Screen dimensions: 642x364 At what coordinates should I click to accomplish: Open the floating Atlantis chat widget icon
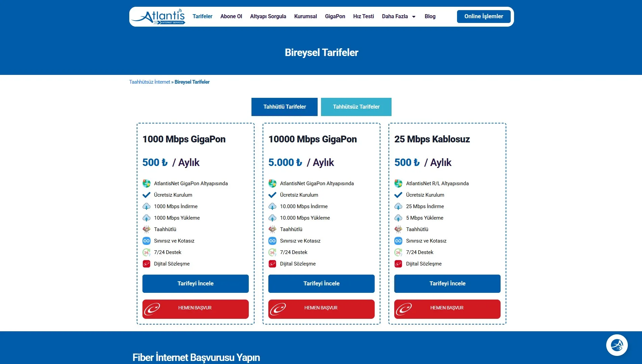point(617,345)
